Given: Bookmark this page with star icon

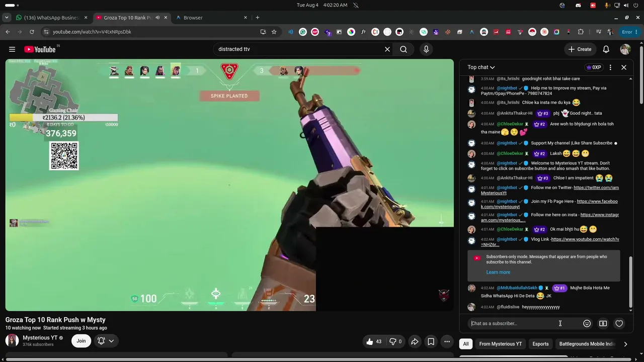Looking at the screenshot, I should click(274, 32).
